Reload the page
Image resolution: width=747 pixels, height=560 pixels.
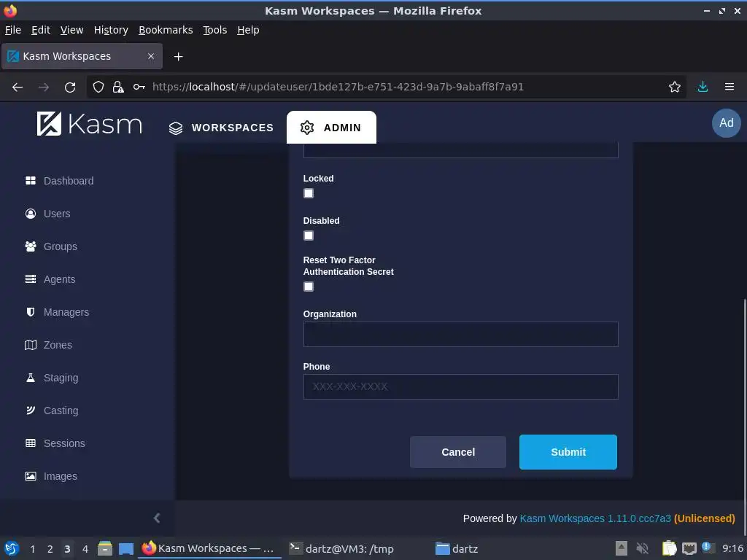point(70,87)
